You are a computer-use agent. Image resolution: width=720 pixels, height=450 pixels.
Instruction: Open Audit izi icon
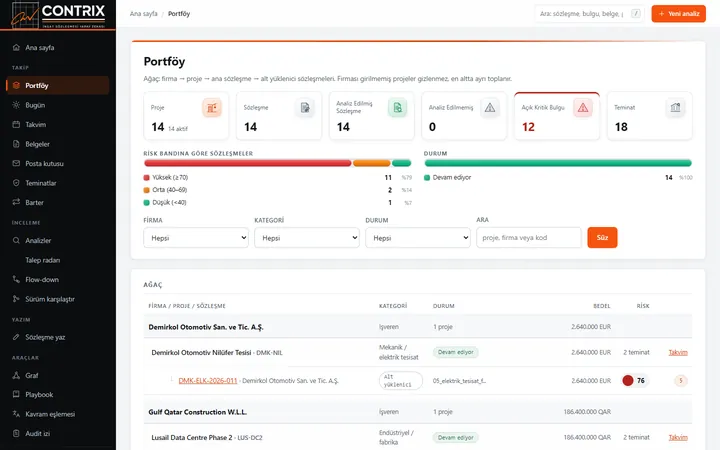point(16,433)
